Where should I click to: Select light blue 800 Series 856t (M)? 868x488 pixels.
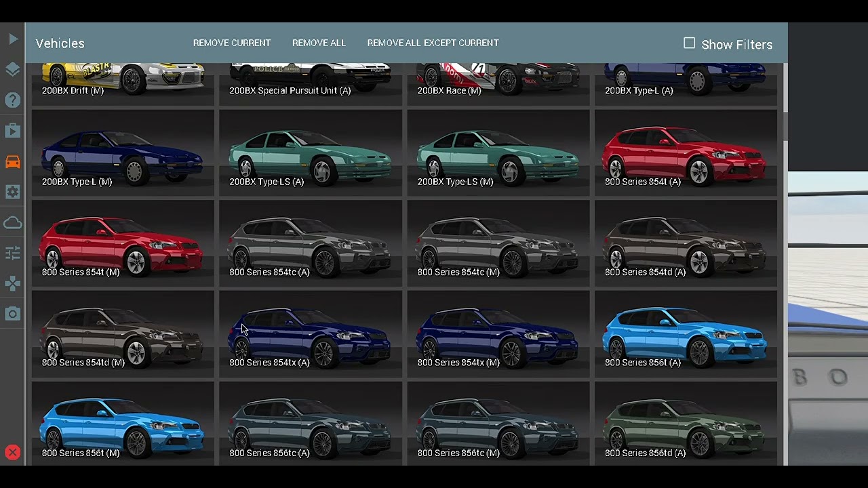pos(123,424)
